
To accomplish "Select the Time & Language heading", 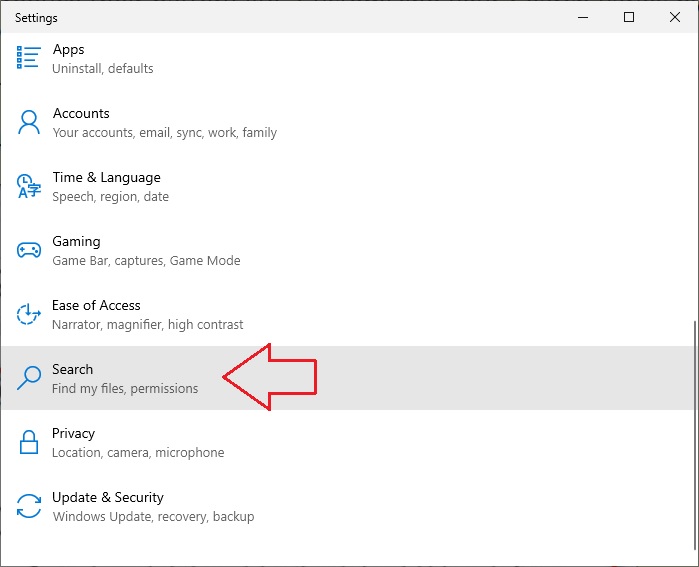I will click(106, 177).
